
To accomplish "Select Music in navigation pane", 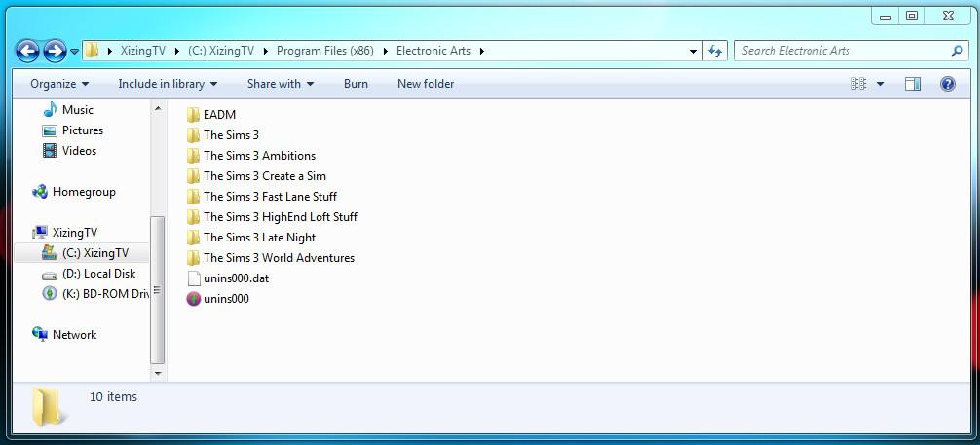I will (78, 110).
